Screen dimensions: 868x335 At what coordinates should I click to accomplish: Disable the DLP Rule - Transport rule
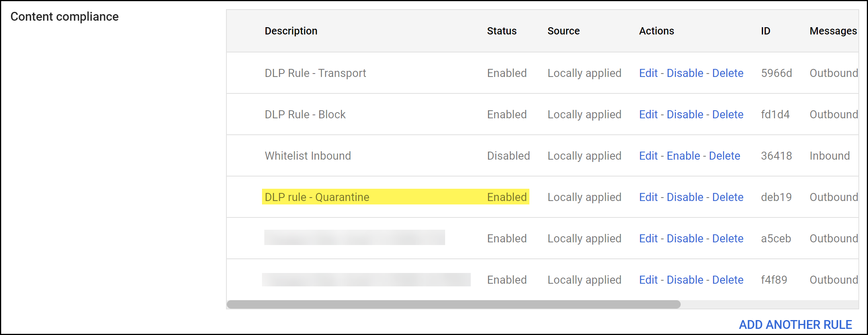685,73
